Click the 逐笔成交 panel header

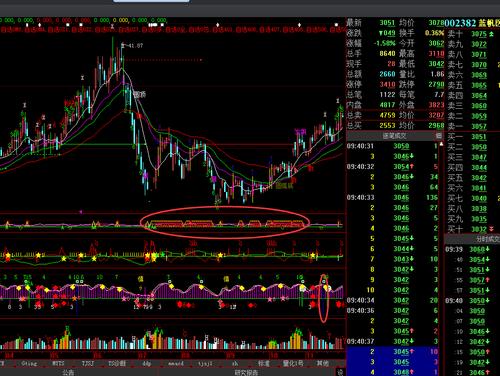(394, 136)
